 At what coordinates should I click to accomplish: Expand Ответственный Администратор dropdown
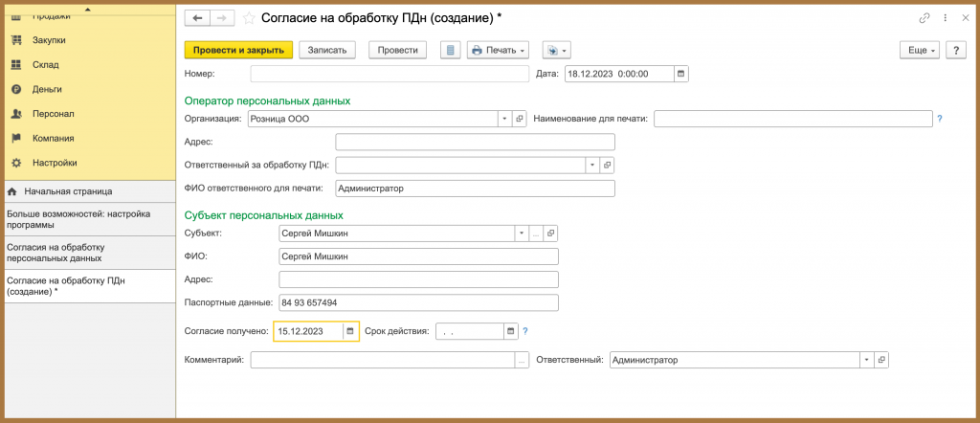tap(867, 360)
